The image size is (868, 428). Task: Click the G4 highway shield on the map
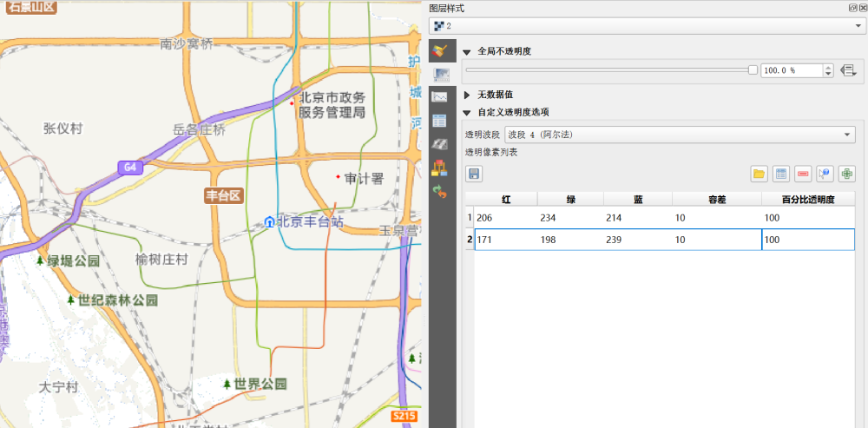[131, 167]
